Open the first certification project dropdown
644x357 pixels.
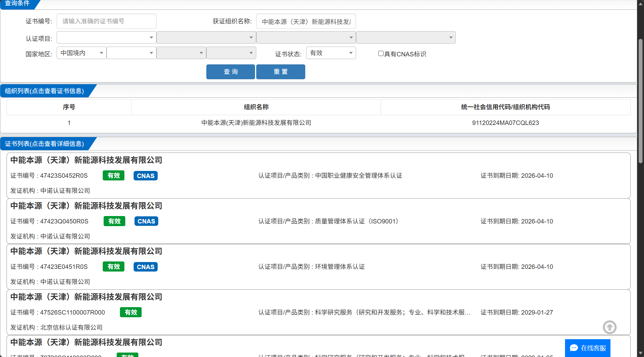click(x=106, y=37)
